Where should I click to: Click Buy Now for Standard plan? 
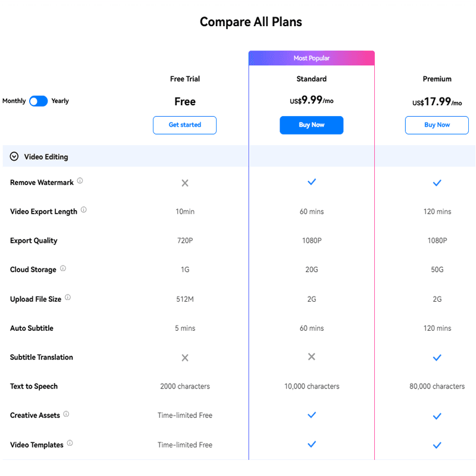[311, 125]
